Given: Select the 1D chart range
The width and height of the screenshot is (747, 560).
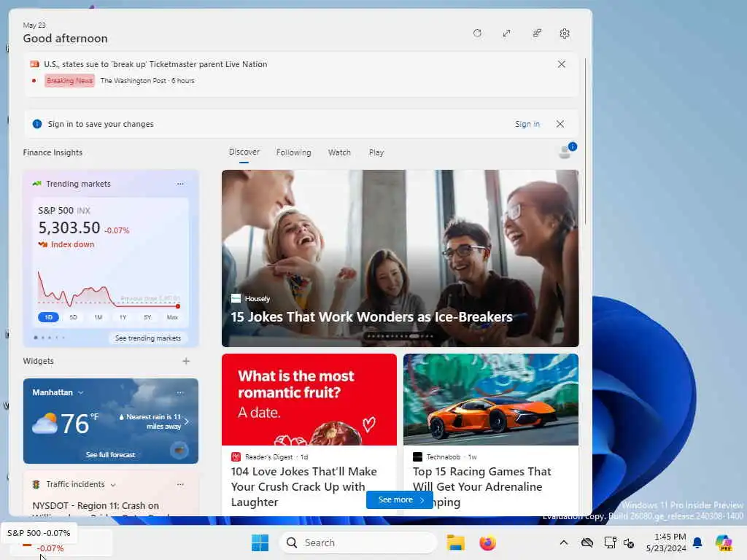Looking at the screenshot, I should click(x=48, y=317).
